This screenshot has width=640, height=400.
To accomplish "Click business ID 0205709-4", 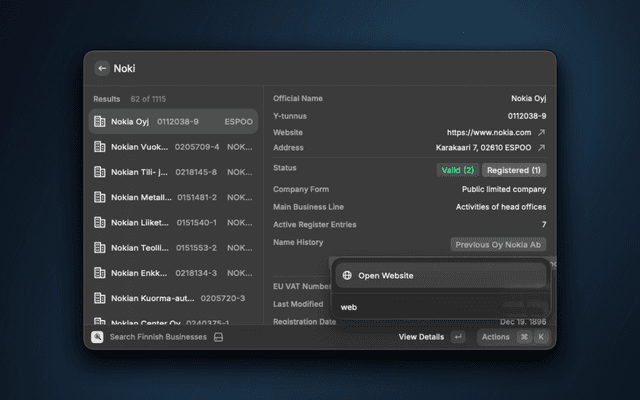I will tap(197, 147).
